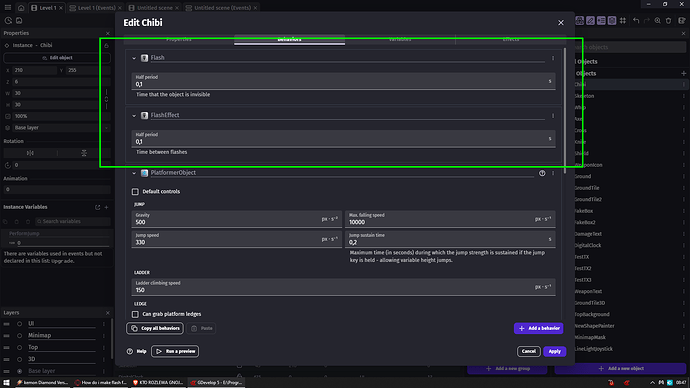Click the home icon in the tab bar
The height and width of the screenshot is (388, 690).
pyautogui.click(x=21, y=7)
